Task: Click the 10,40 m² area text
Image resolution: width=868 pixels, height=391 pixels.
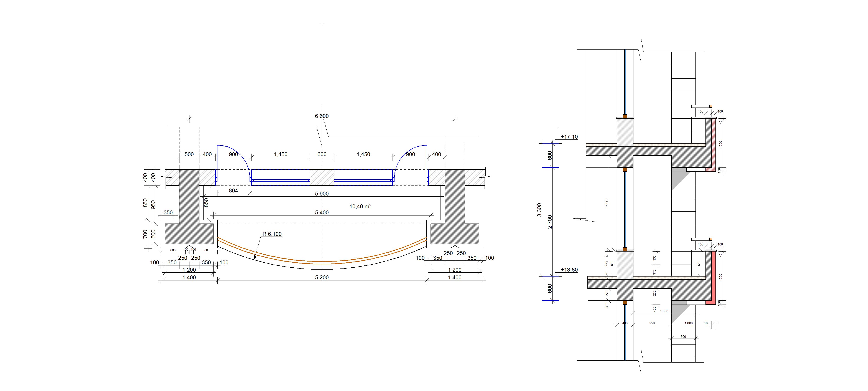Action: click(360, 206)
